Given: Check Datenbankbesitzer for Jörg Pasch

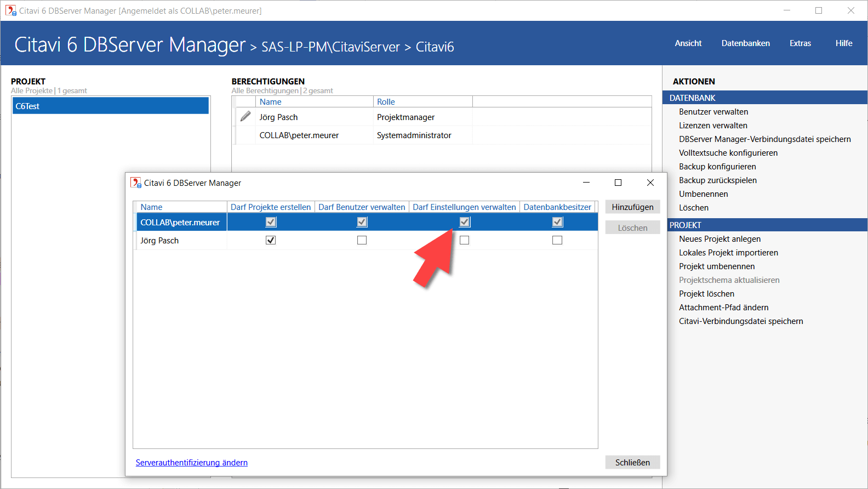Looking at the screenshot, I should click(557, 240).
